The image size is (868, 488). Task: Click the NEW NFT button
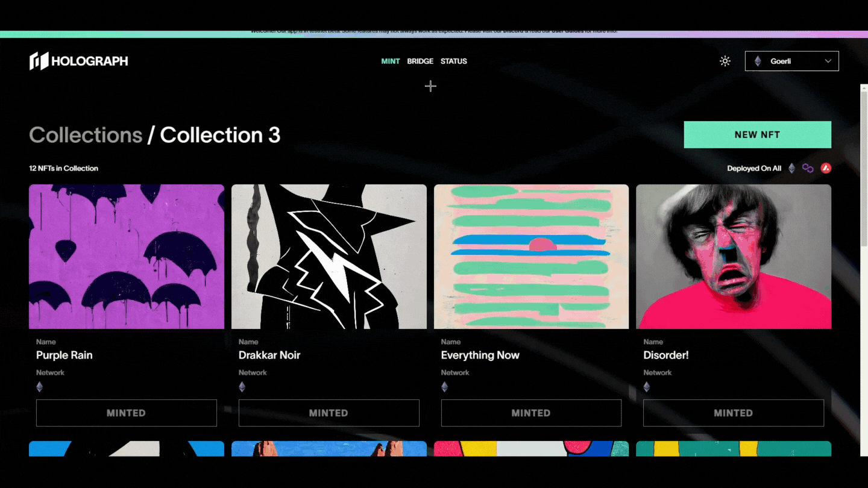pos(757,134)
